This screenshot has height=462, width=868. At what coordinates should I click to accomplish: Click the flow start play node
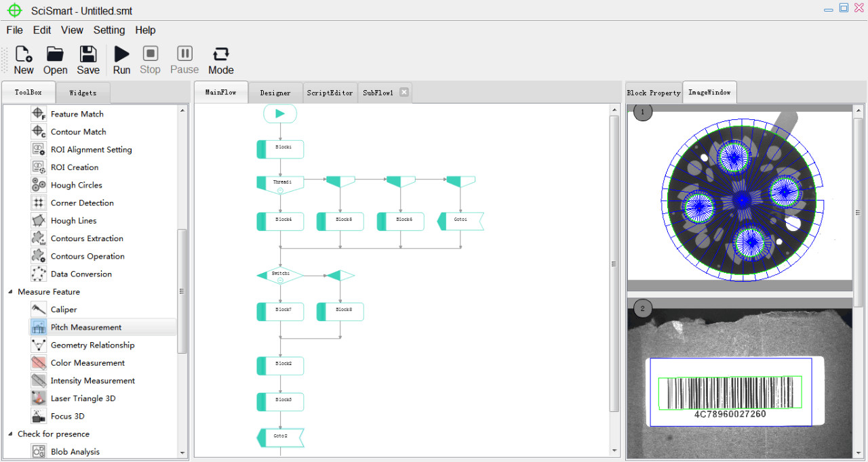[280, 114]
